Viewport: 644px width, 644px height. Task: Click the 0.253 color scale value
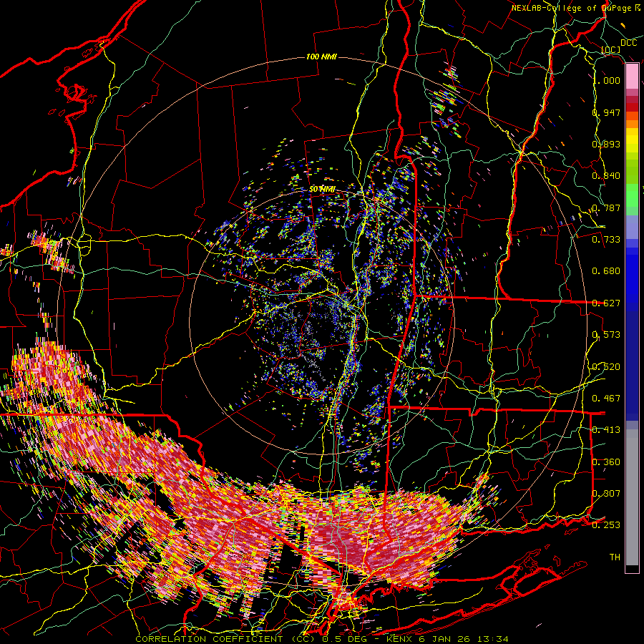click(606, 525)
